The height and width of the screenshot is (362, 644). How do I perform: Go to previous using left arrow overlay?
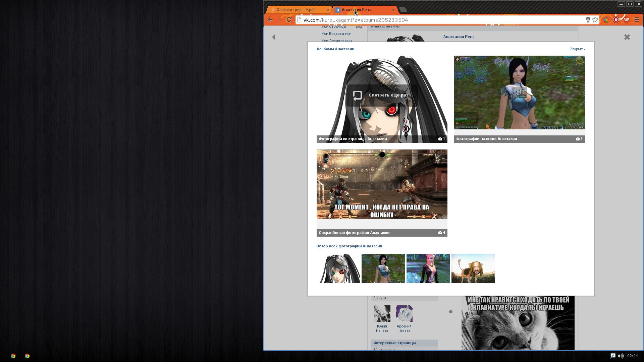(x=274, y=37)
